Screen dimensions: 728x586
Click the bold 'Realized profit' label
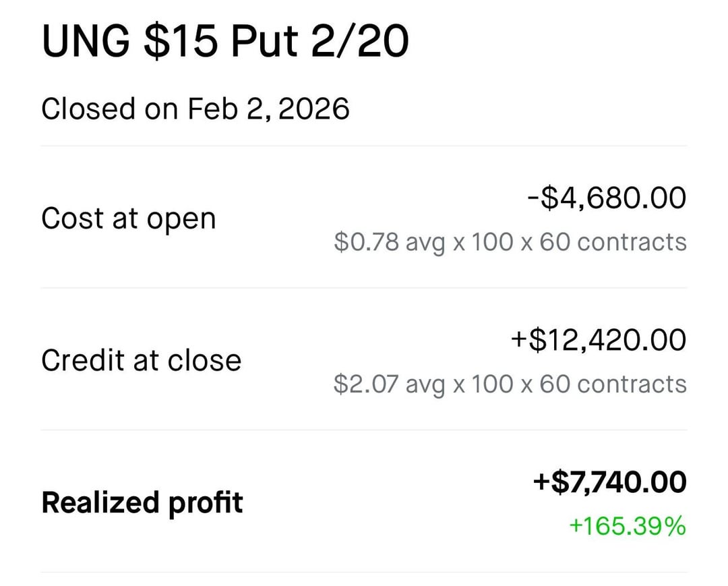tap(142, 503)
